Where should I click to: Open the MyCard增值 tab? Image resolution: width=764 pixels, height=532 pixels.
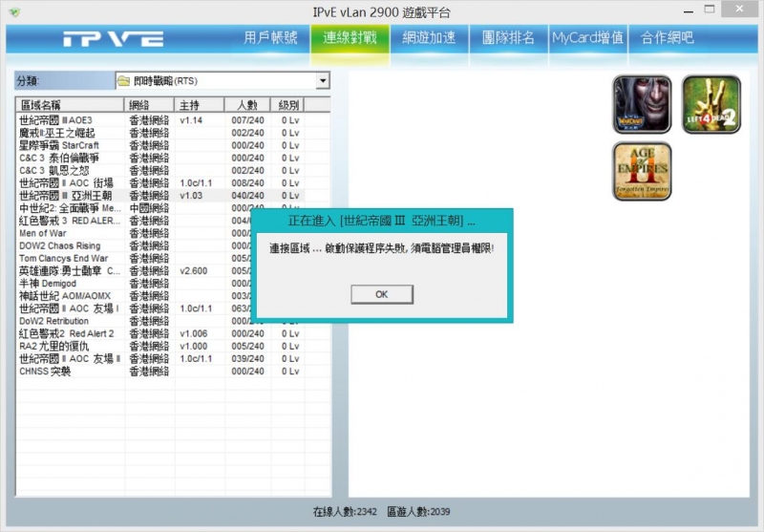(x=587, y=37)
